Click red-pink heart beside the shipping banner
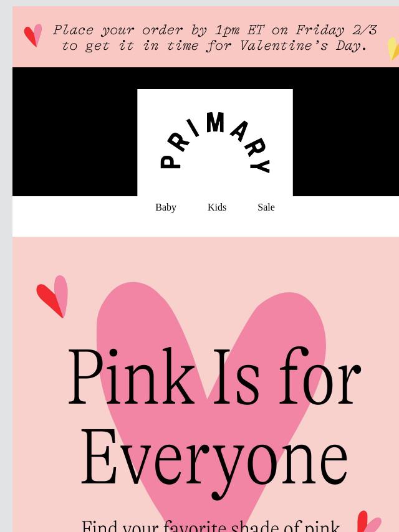 pyautogui.click(x=33, y=35)
